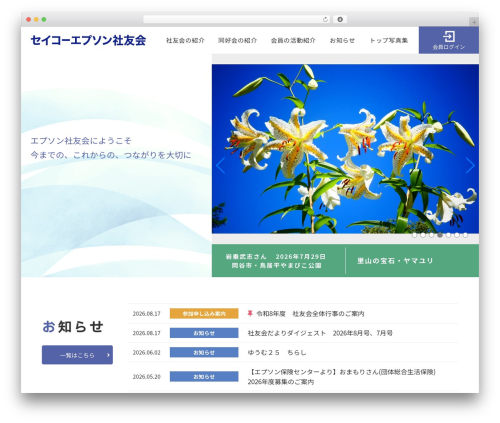Click the 一覧はこちら button

pos(77,355)
